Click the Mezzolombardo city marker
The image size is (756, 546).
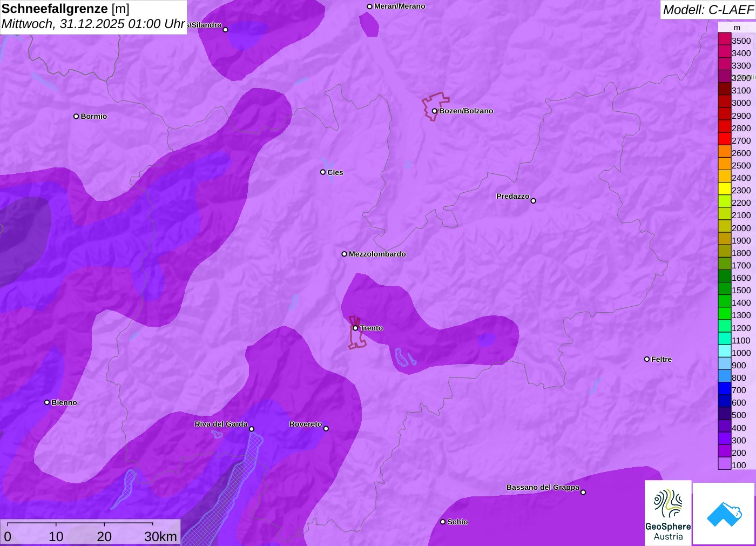point(344,254)
